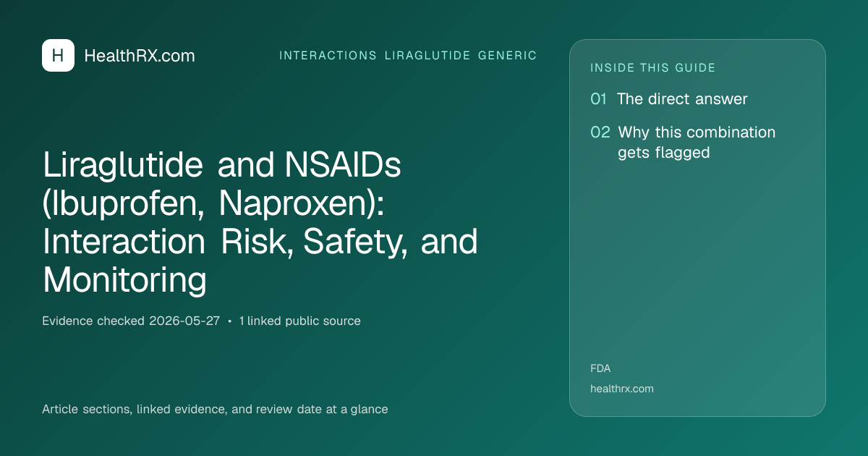Select the LIRAGLUTIDE tag
This screenshot has width=868, height=456.
(427, 56)
